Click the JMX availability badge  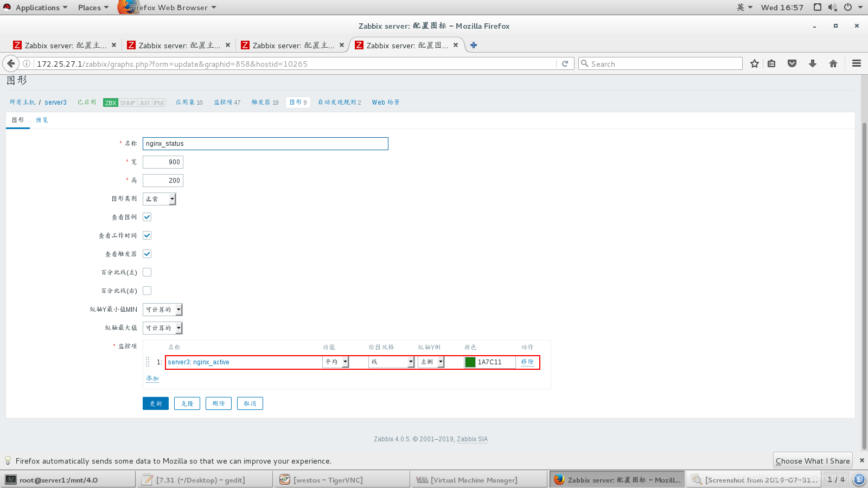tap(144, 102)
